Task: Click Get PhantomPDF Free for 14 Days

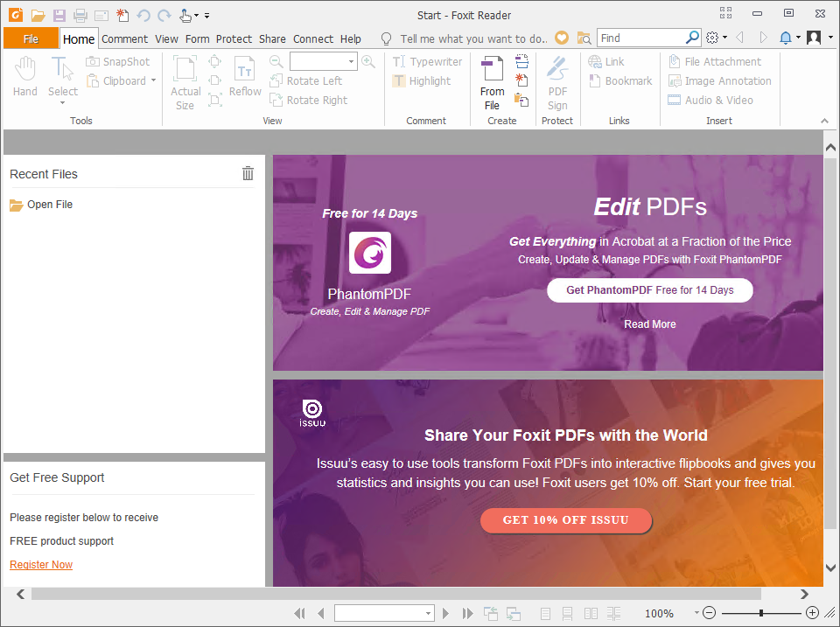Action: 649,289
